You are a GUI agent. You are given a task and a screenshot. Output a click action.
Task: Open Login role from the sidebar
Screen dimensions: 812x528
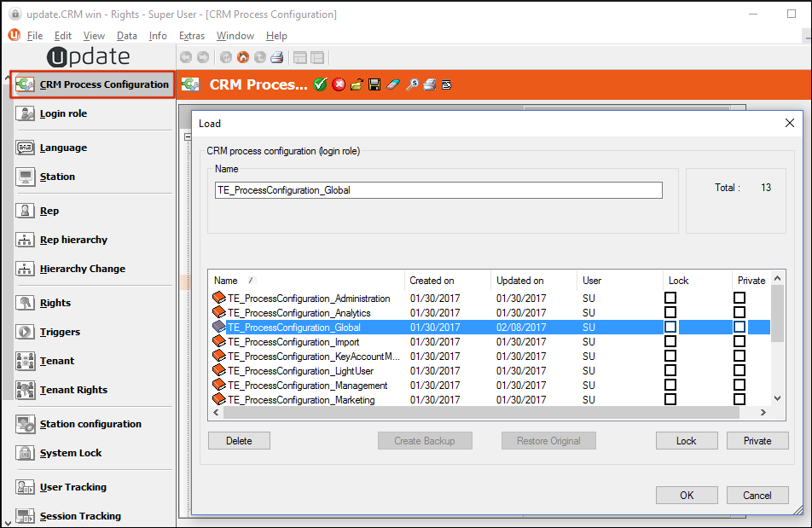pyautogui.click(x=63, y=113)
